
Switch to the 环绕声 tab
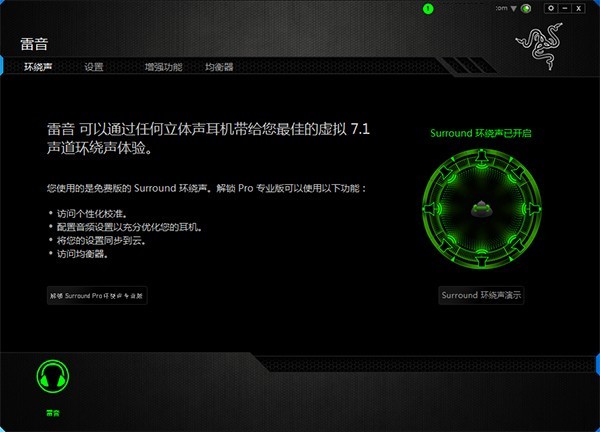pos(38,67)
